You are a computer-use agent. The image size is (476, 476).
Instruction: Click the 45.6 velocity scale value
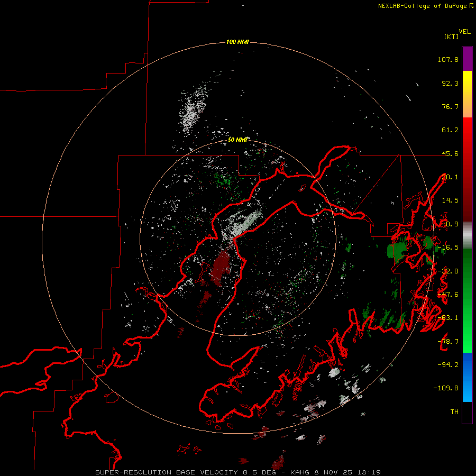450,153
